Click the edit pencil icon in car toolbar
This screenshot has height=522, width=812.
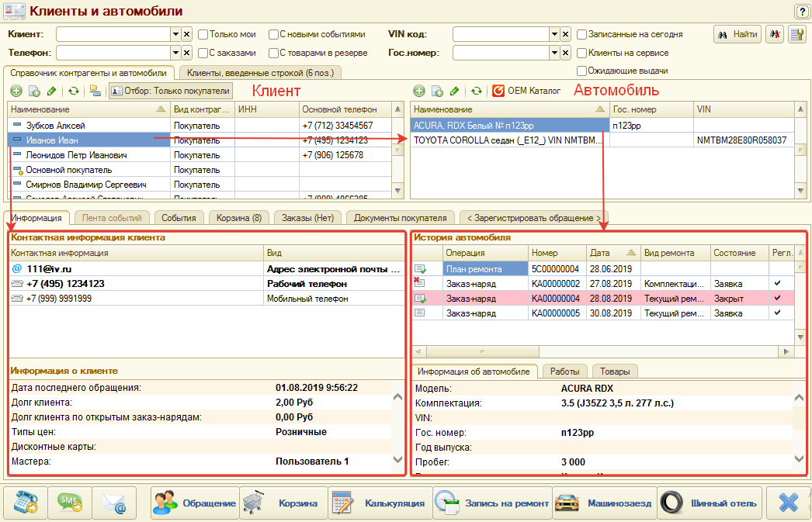[x=454, y=91]
